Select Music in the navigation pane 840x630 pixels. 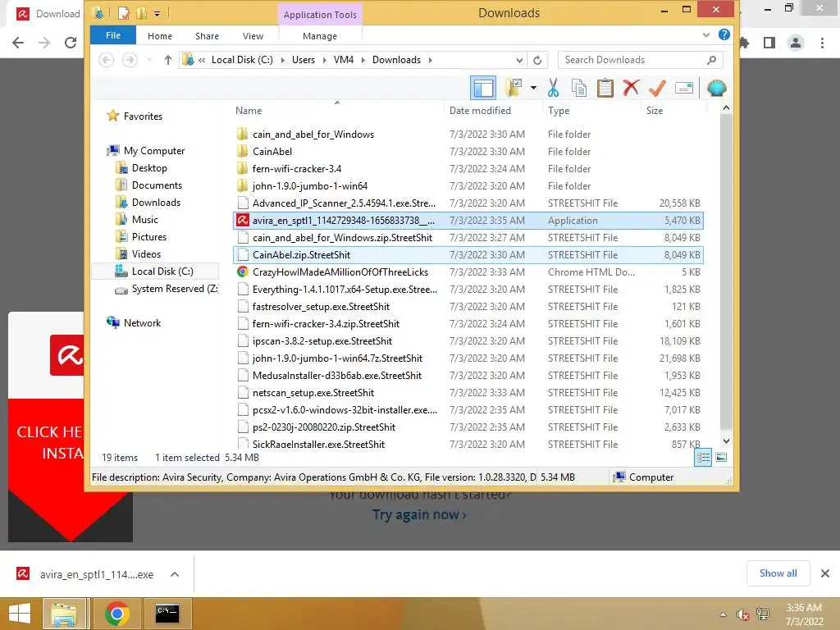[144, 220]
